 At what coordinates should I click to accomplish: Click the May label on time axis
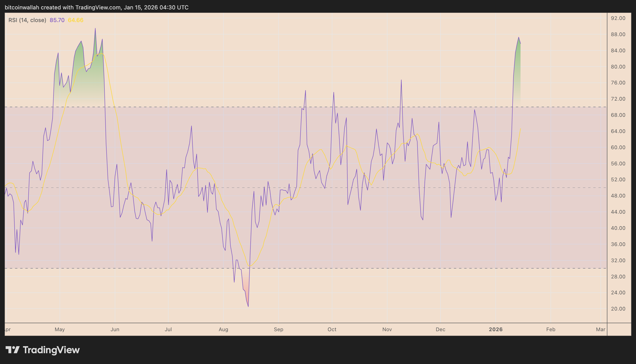[60, 329]
